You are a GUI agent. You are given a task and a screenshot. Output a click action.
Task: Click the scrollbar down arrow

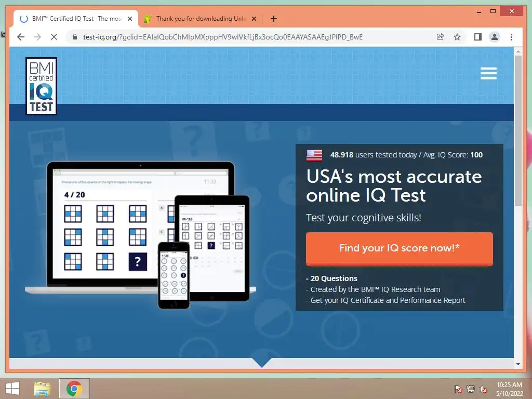click(518, 364)
